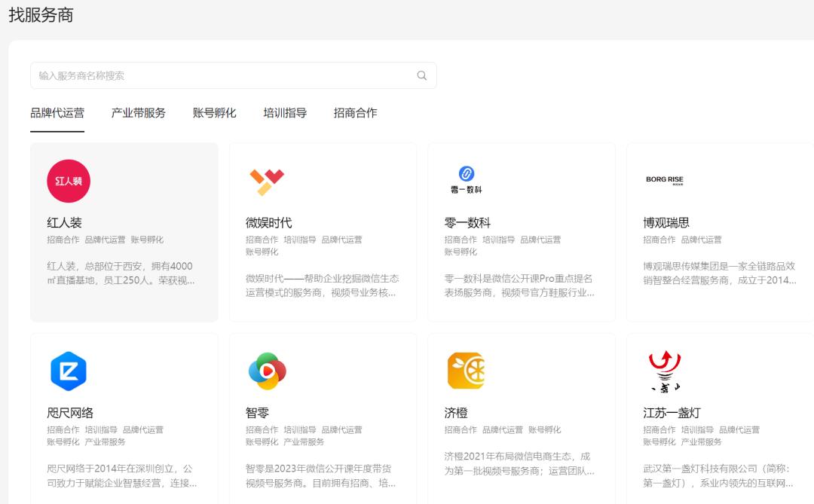
Task: Click the description 咫尺网络于2014年在深圳创立
Action: (x=122, y=475)
